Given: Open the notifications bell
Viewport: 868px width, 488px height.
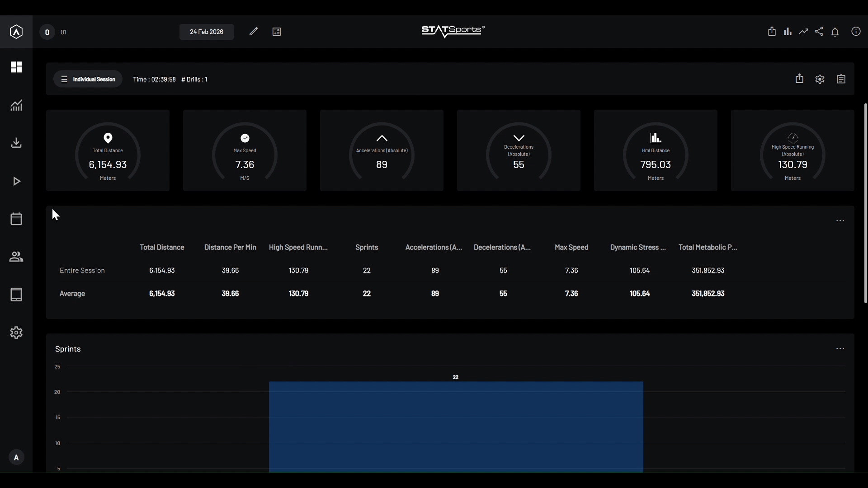Looking at the screenshot, I should pyautogui.click(x=835, y=32).
